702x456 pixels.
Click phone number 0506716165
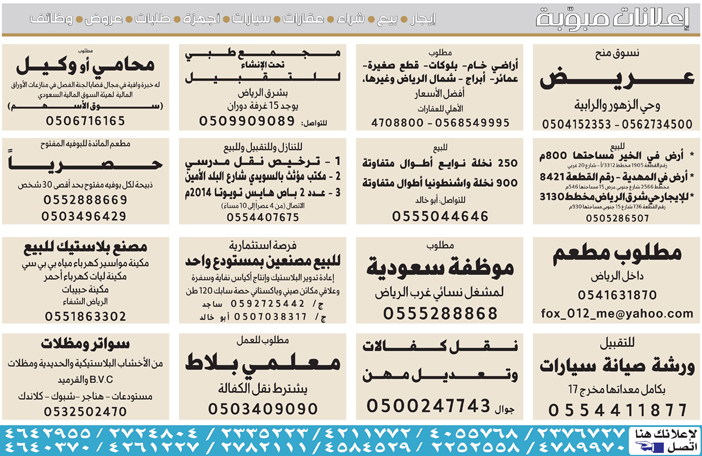pyautogui.click(x=85, y=121)
